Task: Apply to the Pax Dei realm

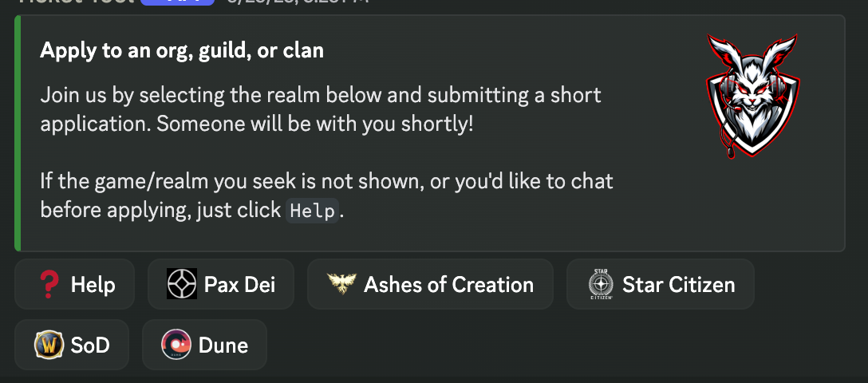Action: click(x=221, y=285)
